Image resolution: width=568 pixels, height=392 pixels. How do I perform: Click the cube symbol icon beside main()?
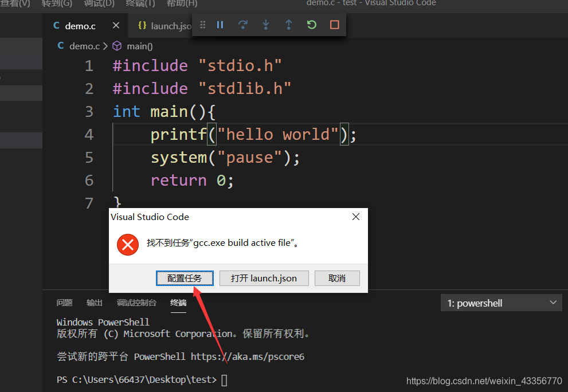click(x=117, y=46)
